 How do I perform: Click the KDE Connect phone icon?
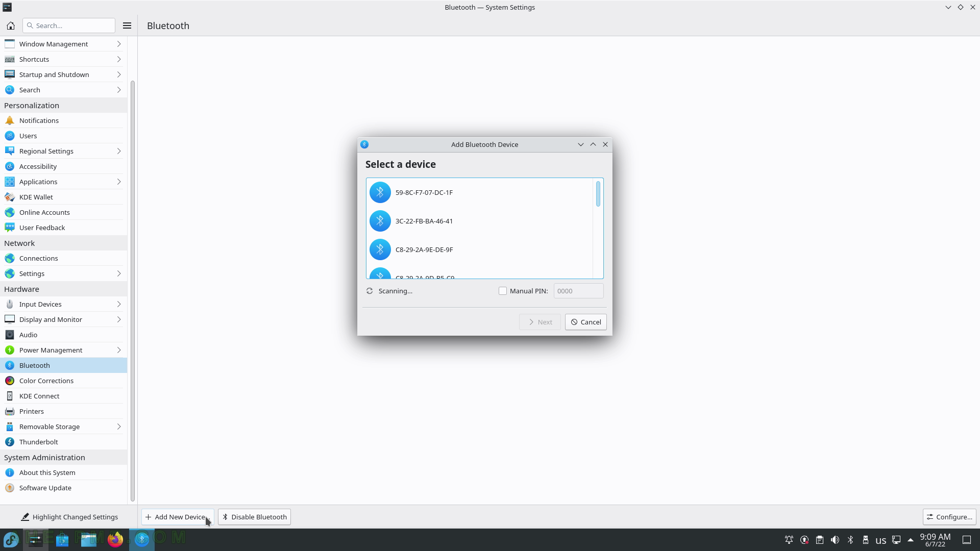click(10, 396)
